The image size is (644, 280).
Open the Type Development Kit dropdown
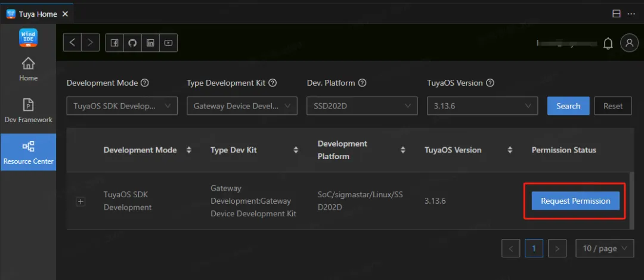(x=242, y=106)
